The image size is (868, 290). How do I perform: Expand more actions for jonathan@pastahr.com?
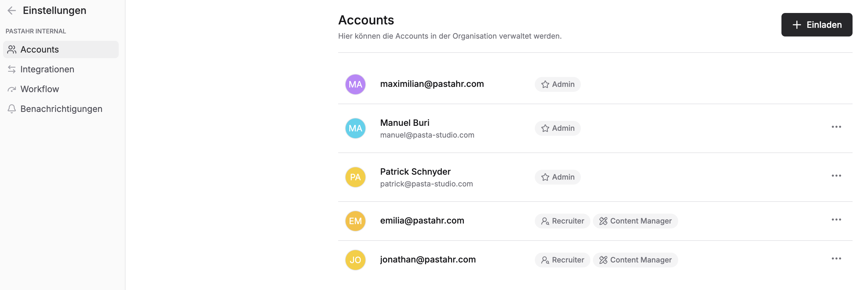(836, 259)
